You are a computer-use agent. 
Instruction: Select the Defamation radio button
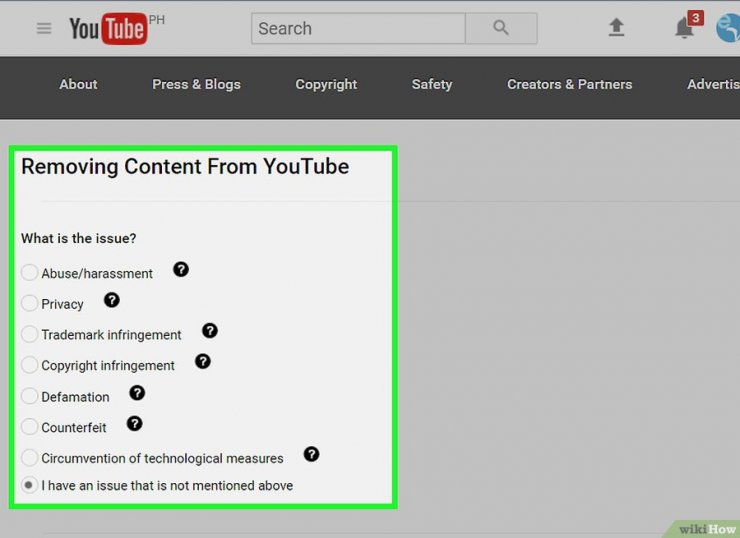29,395
